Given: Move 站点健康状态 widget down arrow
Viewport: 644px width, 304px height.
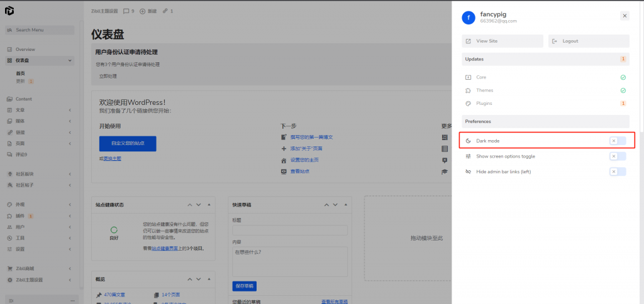Looking at the screenshot, I should (198, 205).
